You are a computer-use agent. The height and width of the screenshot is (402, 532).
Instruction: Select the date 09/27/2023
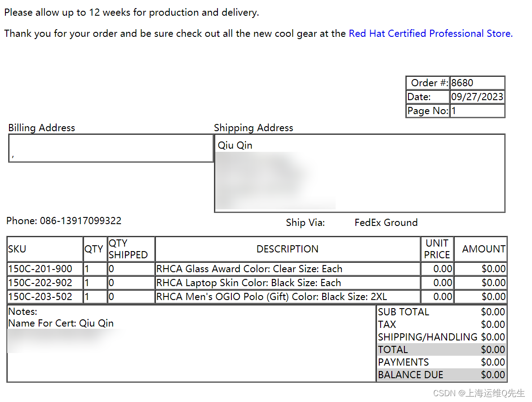477,97
